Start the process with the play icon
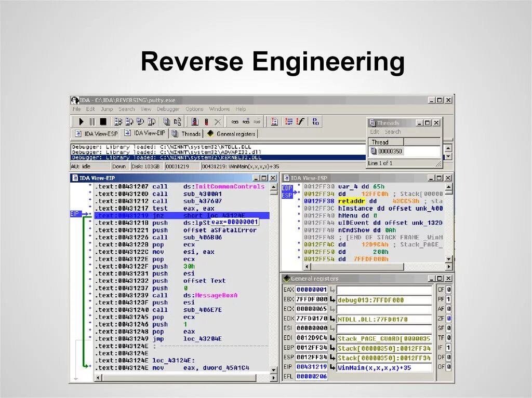Viewport: 532px width, 398px height. (81, 121)
